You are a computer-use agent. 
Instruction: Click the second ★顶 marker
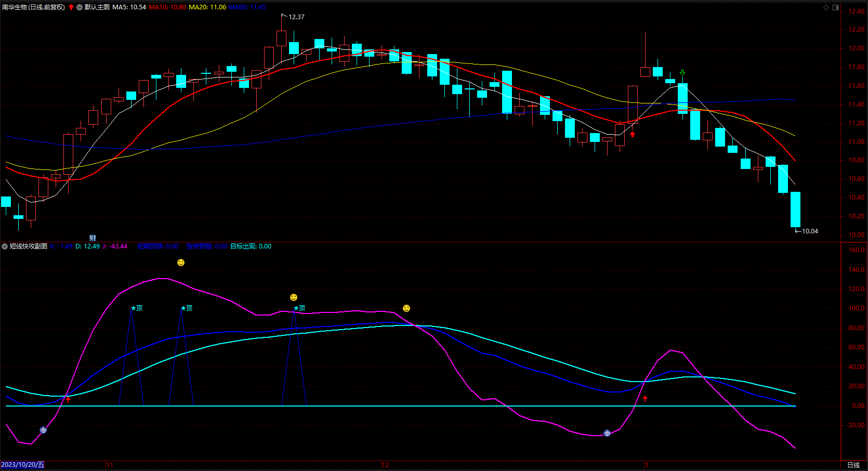187,308
